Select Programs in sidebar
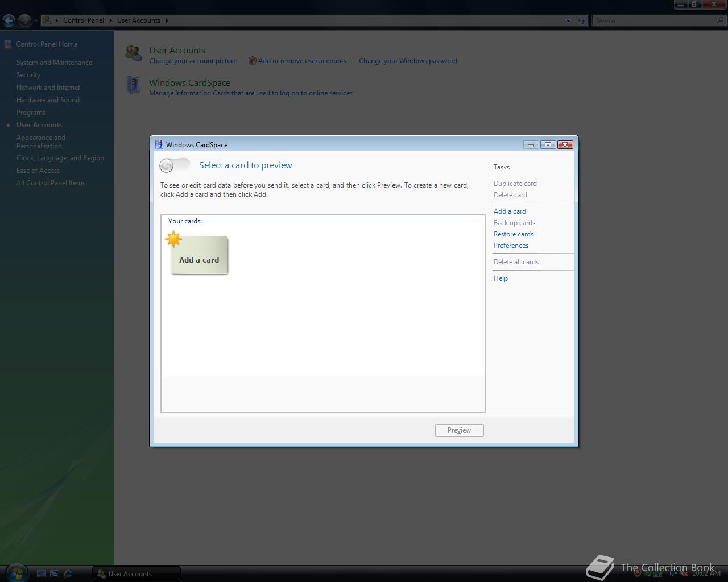Viewport: 728px width, 582px height. pyautogui.click(x=31, y=113)
